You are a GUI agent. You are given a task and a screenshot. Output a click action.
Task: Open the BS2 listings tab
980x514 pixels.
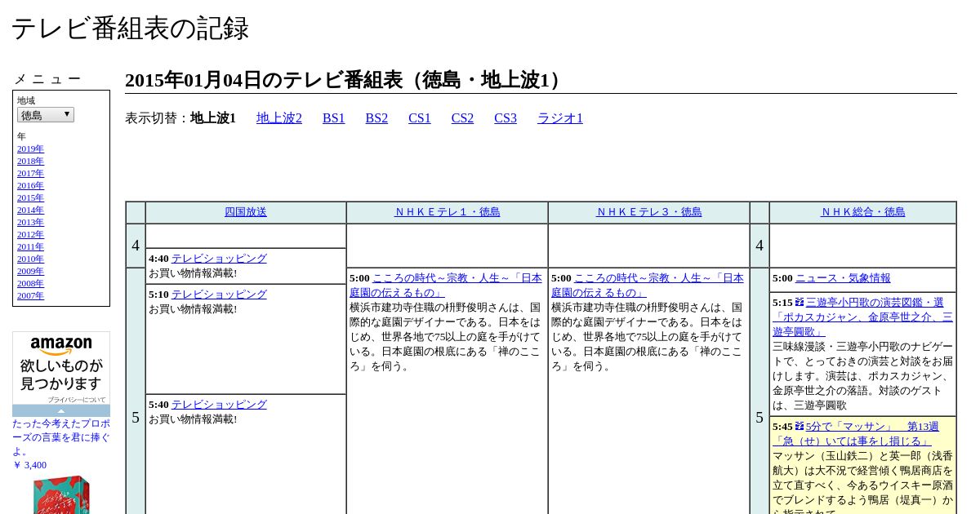click(x=376, y=118)
